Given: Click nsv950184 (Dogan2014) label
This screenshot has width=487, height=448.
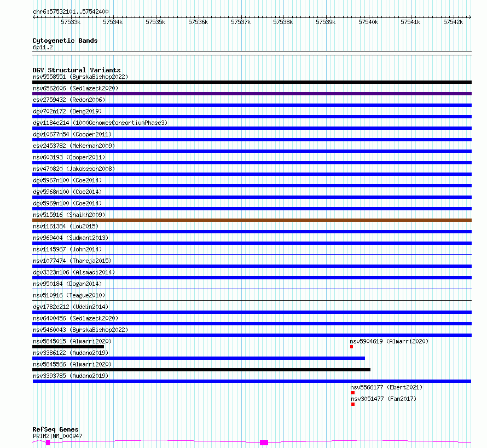Looking at the screenshot, I should point(67,284).
